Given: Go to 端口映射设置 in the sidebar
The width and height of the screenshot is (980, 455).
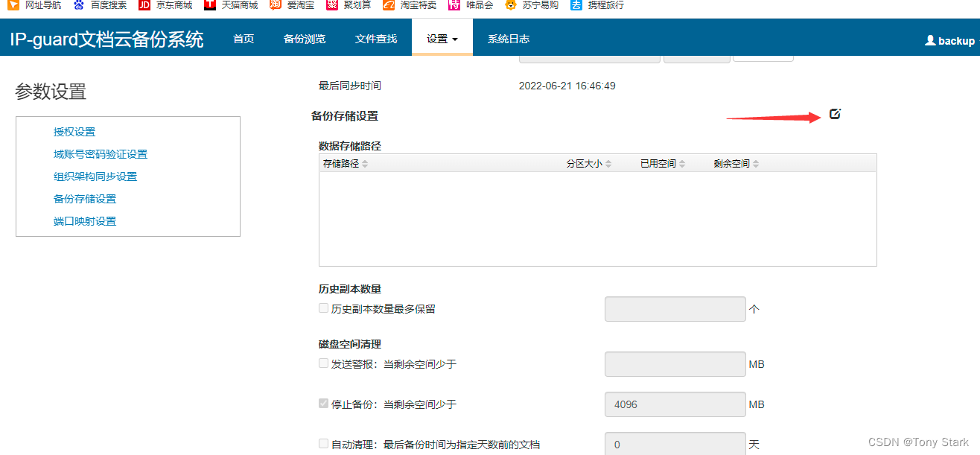Looking at the screenshot, I should click(x=85, y=221).
